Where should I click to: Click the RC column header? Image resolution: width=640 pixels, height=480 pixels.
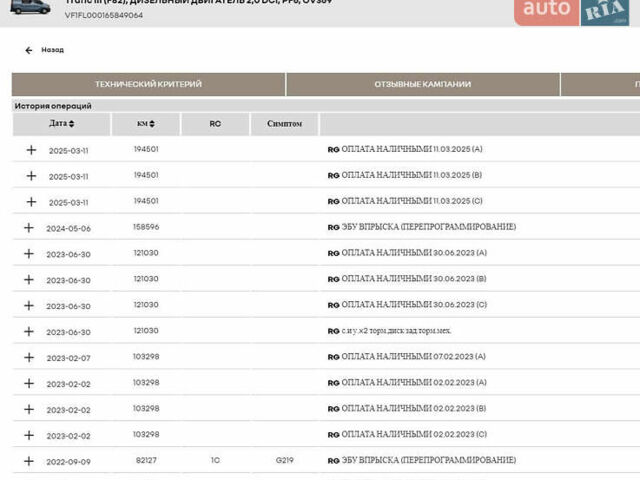(x=215, y=124)
